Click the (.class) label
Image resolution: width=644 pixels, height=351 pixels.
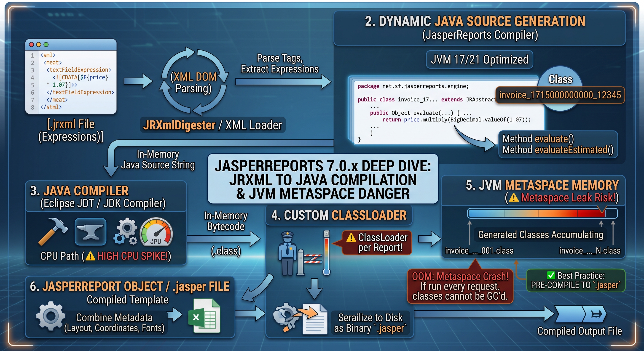226,251
